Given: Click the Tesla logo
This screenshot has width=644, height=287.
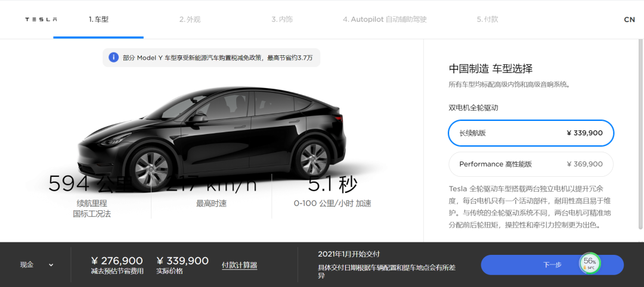Looking at the screenshot, I should pos(41,19).
